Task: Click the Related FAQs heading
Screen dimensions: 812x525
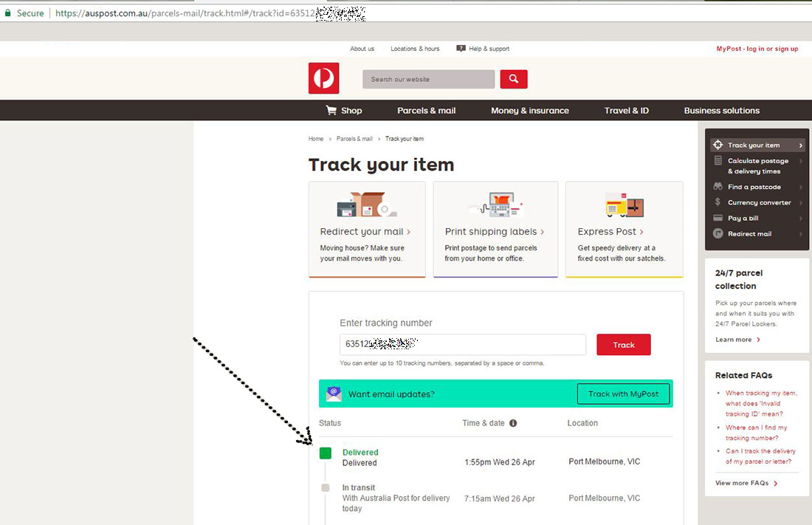Action: (x=743, y=375)
